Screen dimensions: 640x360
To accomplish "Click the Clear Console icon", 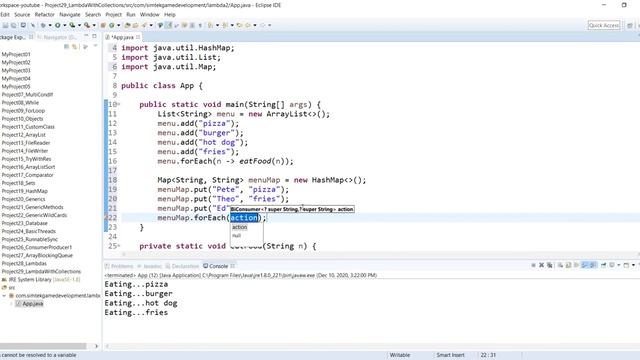I will tap(560, 265).
